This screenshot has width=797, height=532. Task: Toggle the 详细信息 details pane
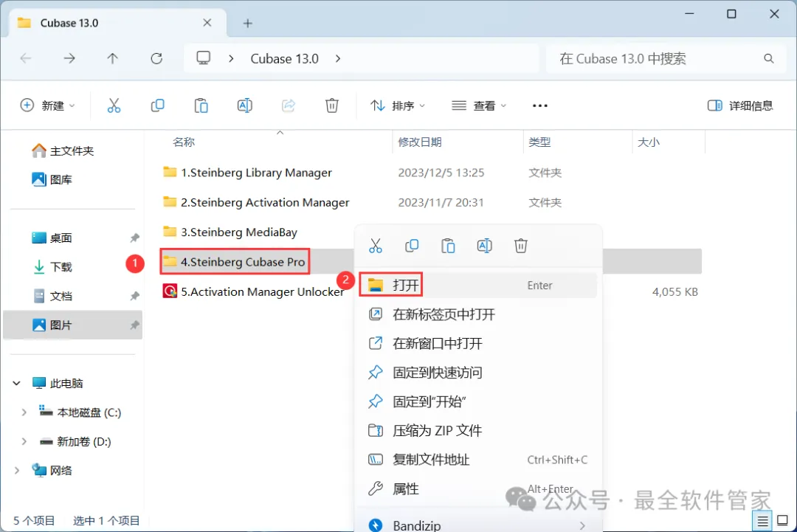[x=740, y=106]
